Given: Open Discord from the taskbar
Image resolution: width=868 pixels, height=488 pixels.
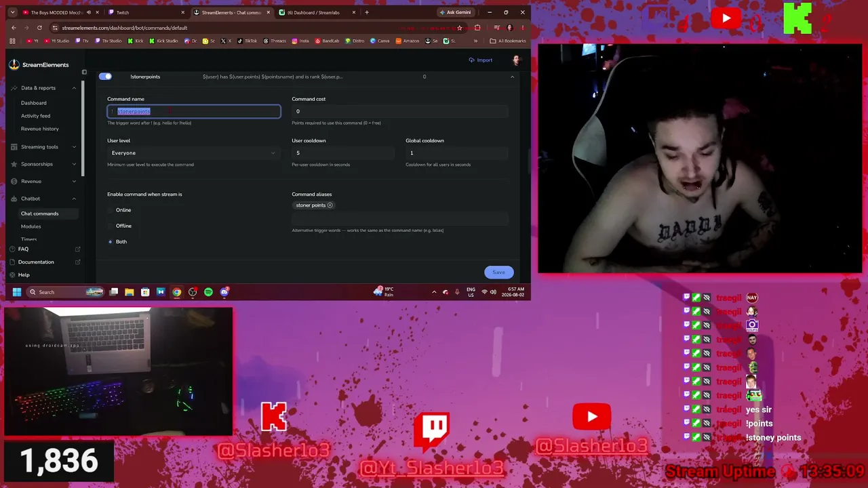Looking at the screenshot, I should pos(224,292).
